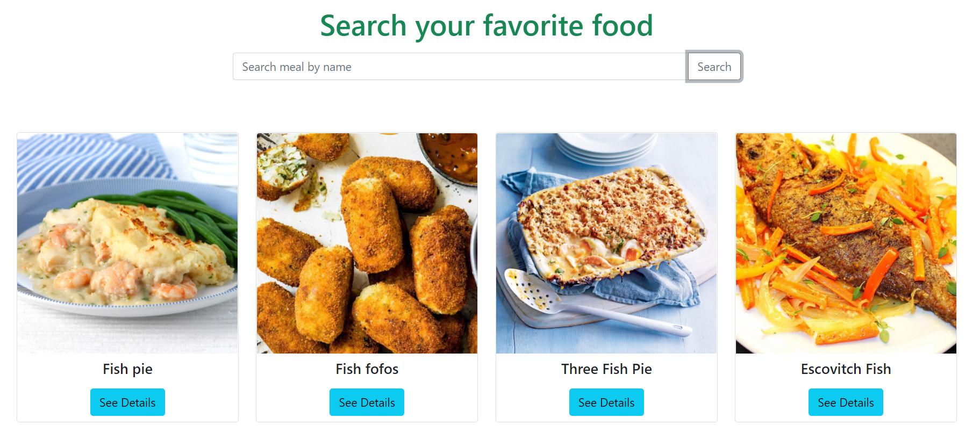980x432 pixels.
Task: Click the Search your favorite food heading
Action: coord(487,25)
